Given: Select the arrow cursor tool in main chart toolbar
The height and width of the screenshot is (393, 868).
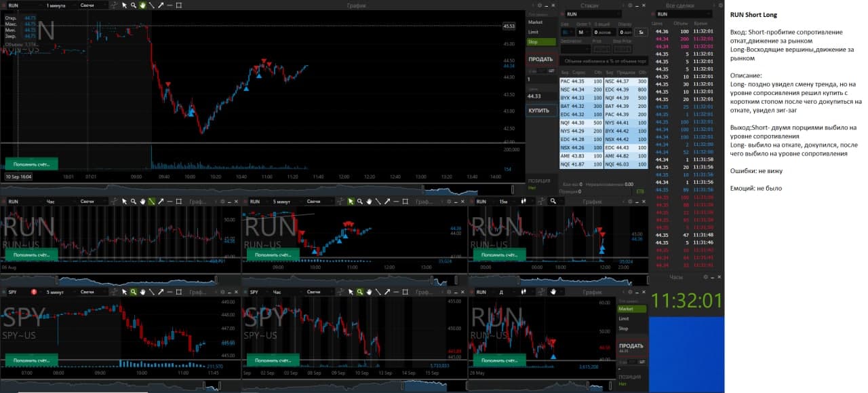Looking at the screenshot, I should coord(124,5).
